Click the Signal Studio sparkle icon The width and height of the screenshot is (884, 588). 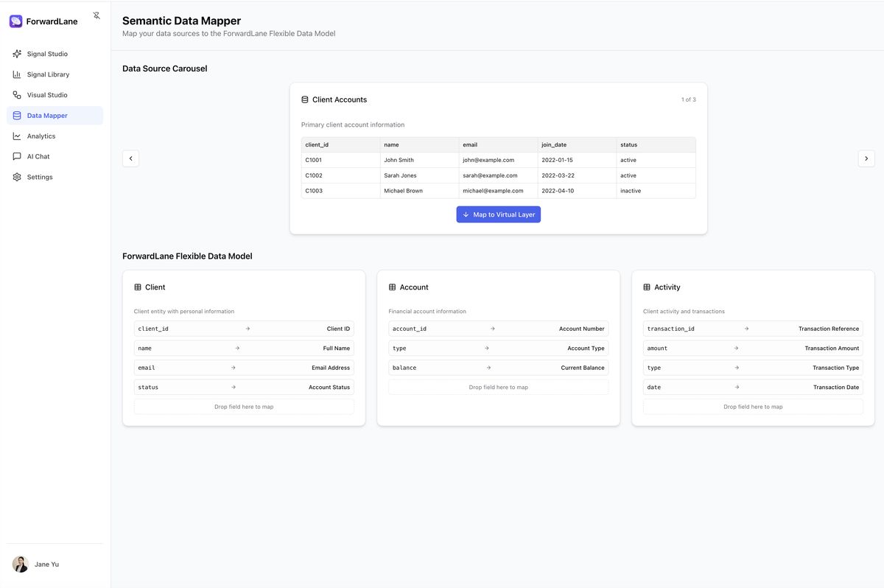(x=17, y=54)
